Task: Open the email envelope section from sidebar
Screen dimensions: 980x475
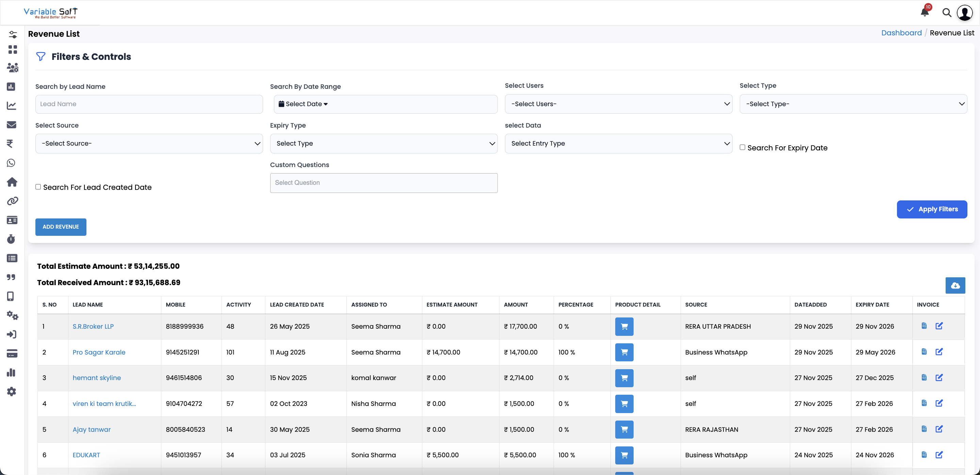Action: click(12, 125)
